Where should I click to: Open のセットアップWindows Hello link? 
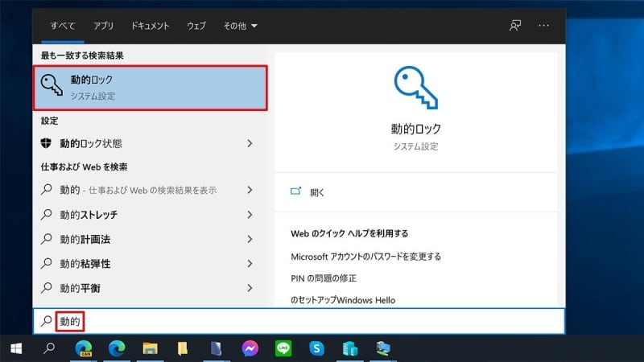point(343,300)
